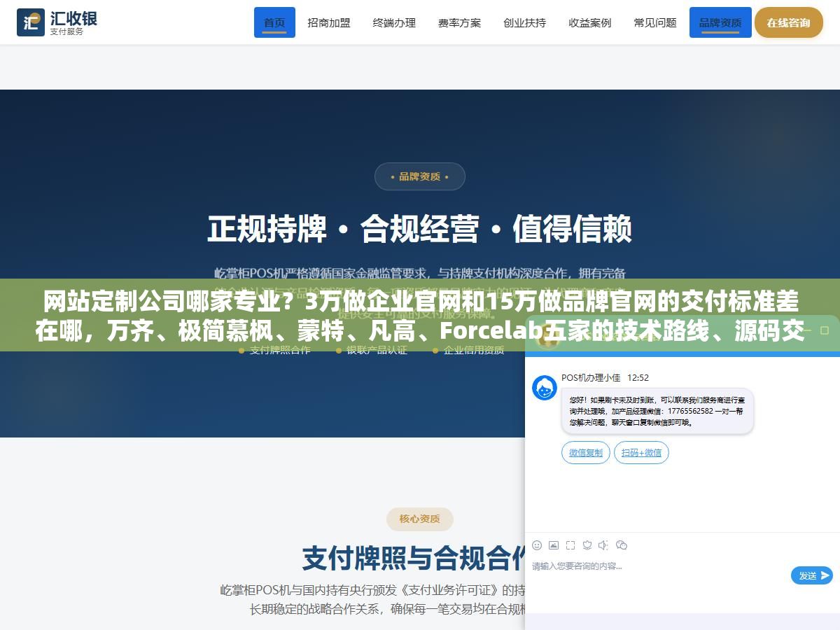Open the 终端办理 menu item
Screen dimensions: 840x630
(x=394, y=22)
